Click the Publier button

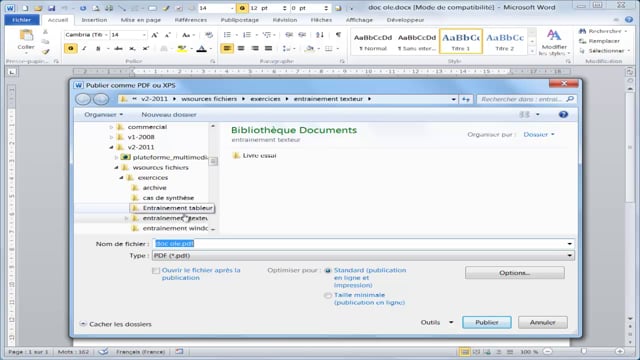[487, 322]
